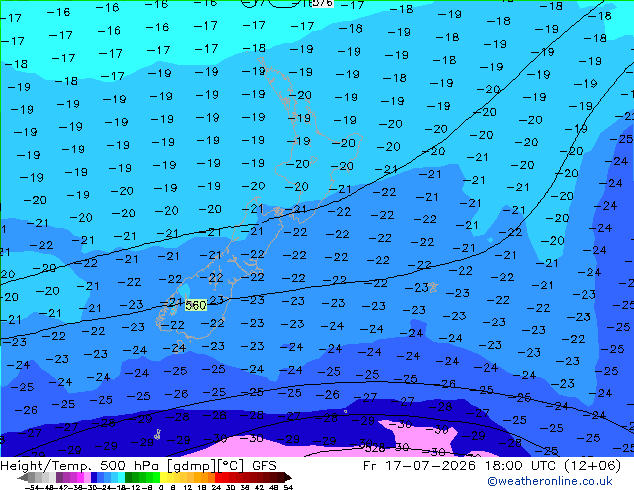
Task: Click the GFS model label in title
Action: (x=264, y=466)
